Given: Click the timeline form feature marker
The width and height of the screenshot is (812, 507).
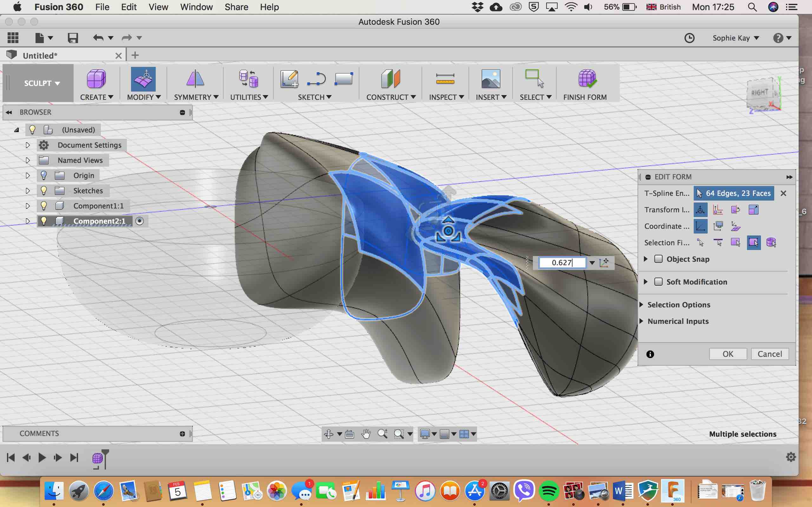Looking at the screenshot, I should click(x=98, y=458).
